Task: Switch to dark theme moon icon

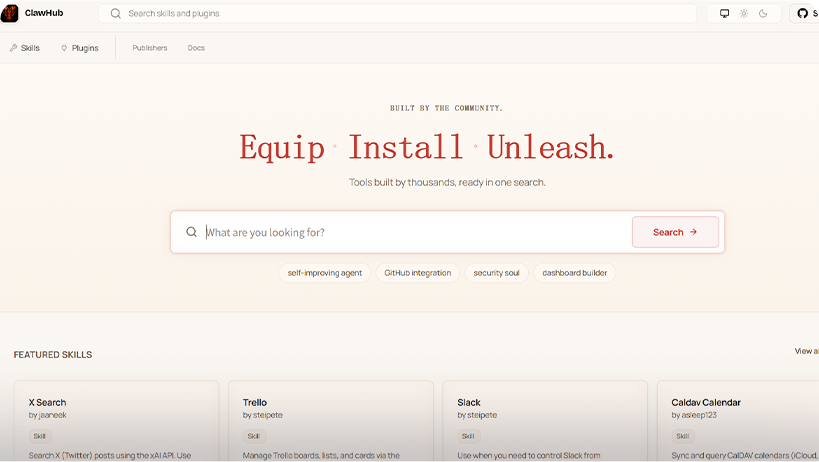Action: 763,14
